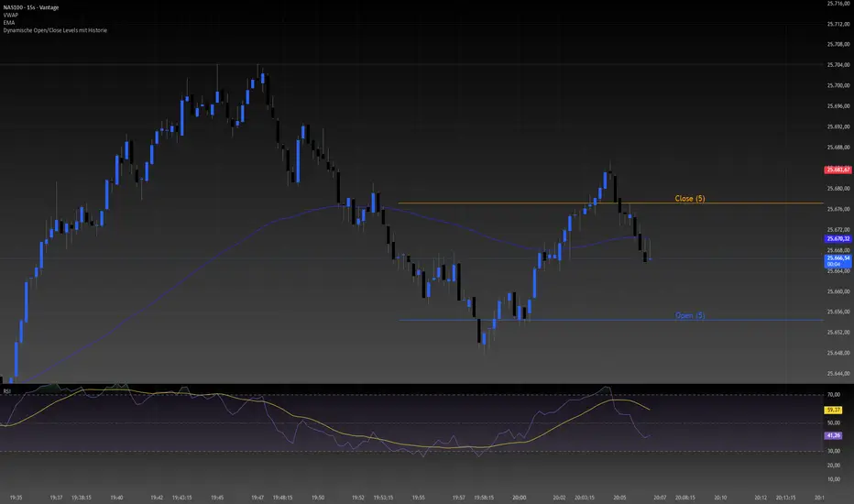Click the 25.696,00 price axis label
854x504 pixels.
[x=838, y=106]
